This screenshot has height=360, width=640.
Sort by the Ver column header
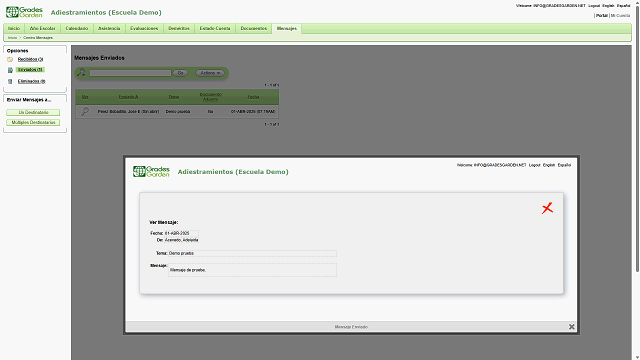(85, 97)
